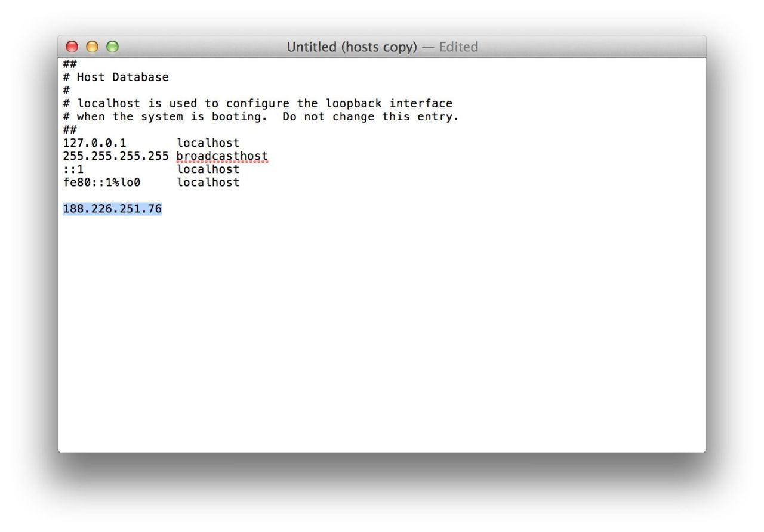The image size is (764, 532).
Task: Click "localhost" beside 127.0.0.1
Action: coord(208,143)
